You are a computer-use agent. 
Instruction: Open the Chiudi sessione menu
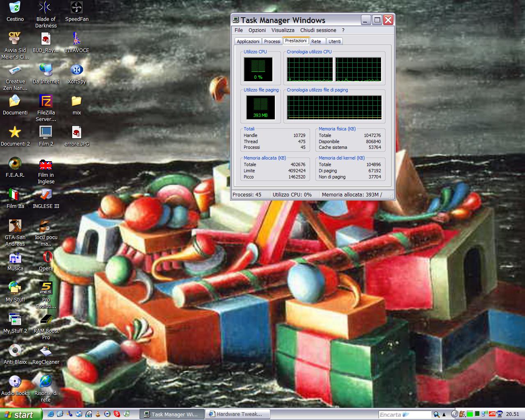(318, 30)
